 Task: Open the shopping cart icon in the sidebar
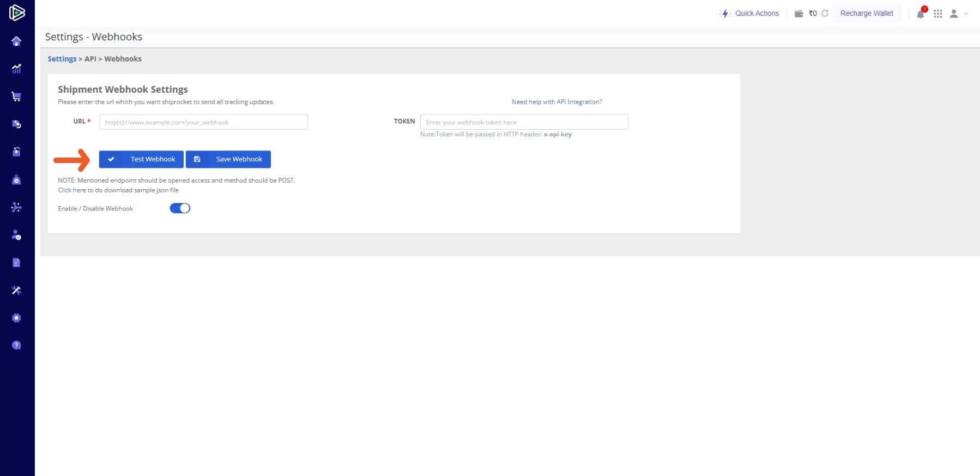(x=17, y=97)
